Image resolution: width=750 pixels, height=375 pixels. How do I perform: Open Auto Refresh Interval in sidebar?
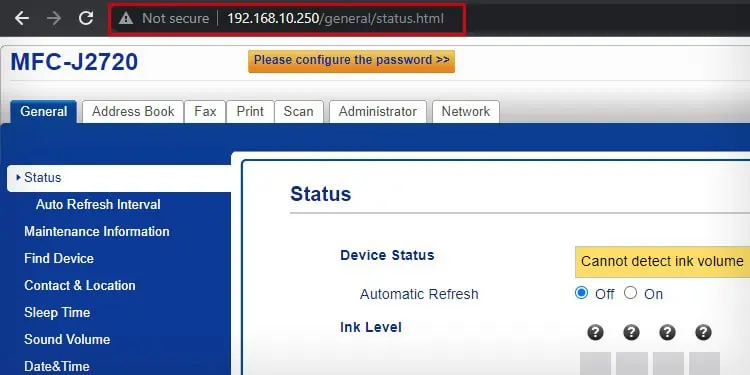(98, 205)
